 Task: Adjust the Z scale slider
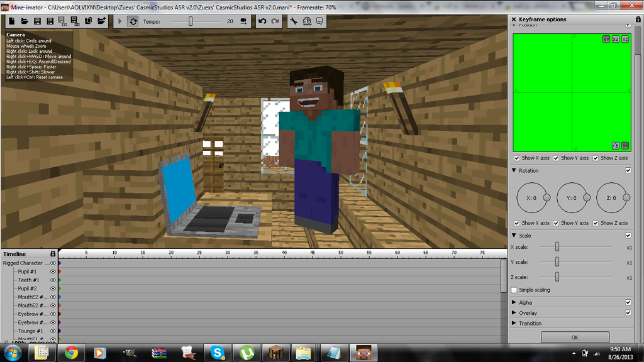pyautogui.click(x=557, y=277)
